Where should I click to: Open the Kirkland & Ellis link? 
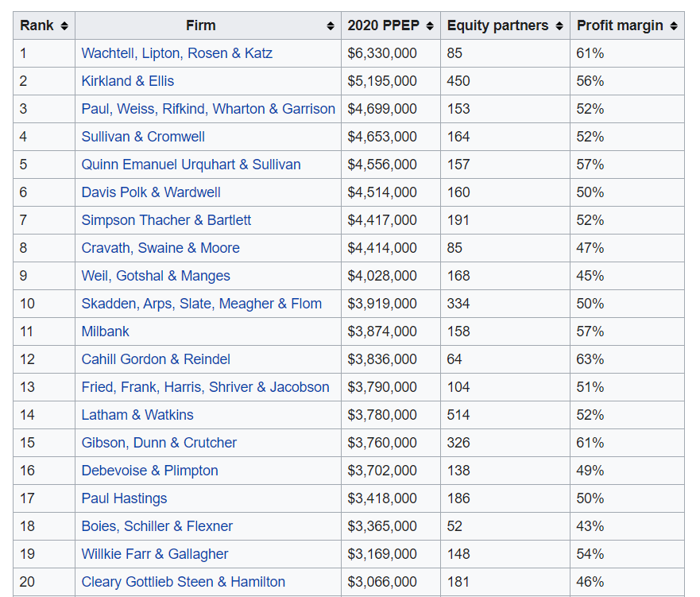tap(127, 81)
